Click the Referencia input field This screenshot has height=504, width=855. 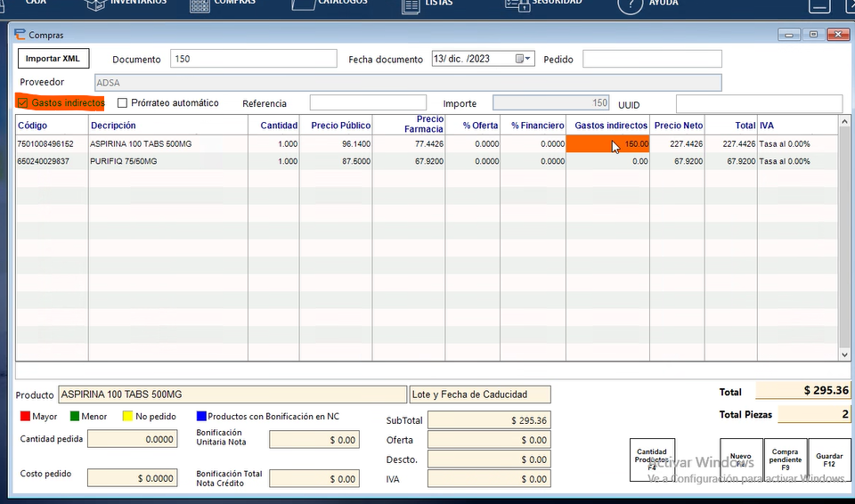pos(368,102)
